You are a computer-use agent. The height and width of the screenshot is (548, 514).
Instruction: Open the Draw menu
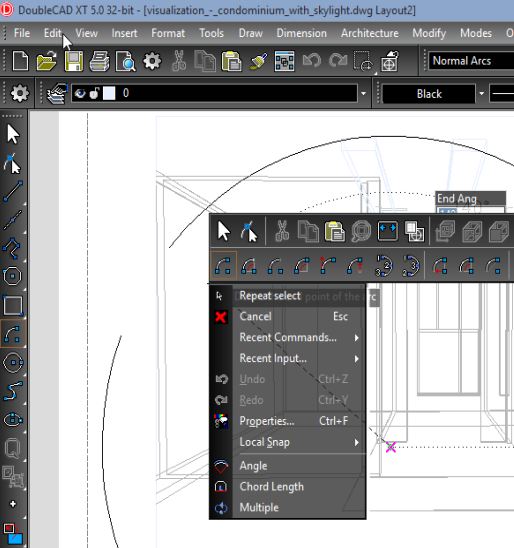[251, 33]
